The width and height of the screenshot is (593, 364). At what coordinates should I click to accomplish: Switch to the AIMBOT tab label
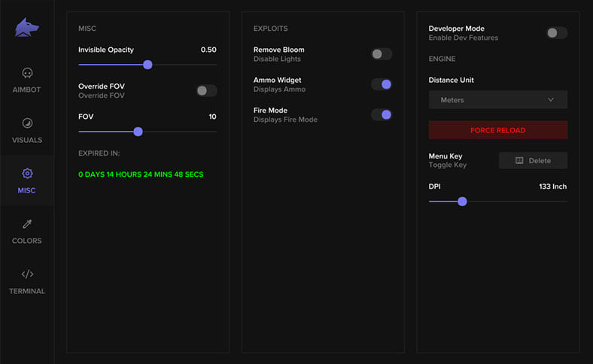26,89
